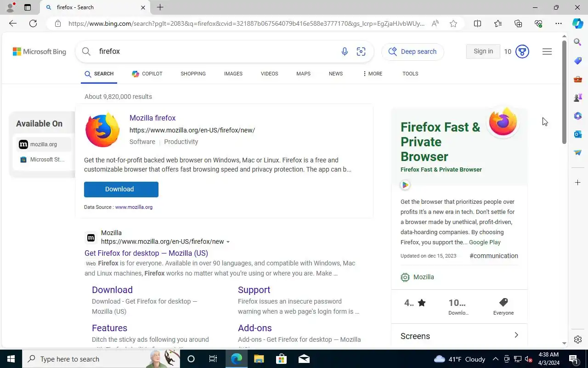
Task: Open the tab actions menu icon
Action: click(x=28, y=7)
